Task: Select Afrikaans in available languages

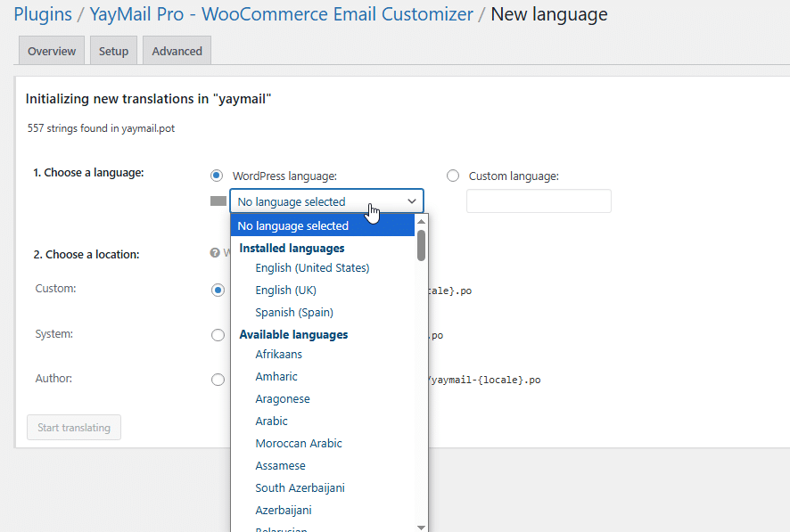Action: pyautogui.click(x=278, y=355)
